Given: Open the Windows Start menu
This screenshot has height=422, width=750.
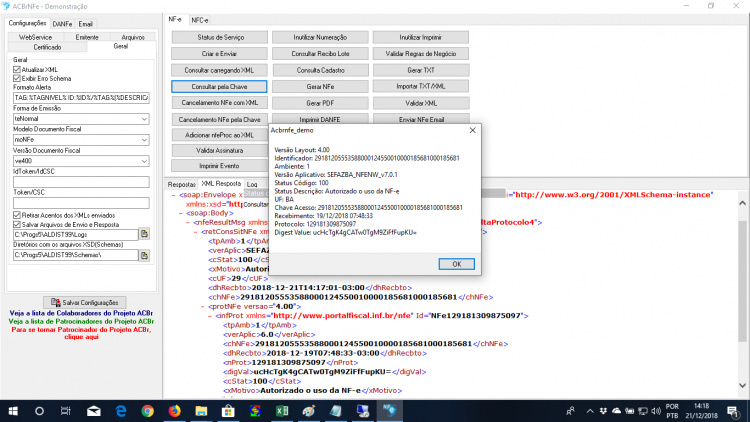Looking at the screenshot, I should [13, 411].
